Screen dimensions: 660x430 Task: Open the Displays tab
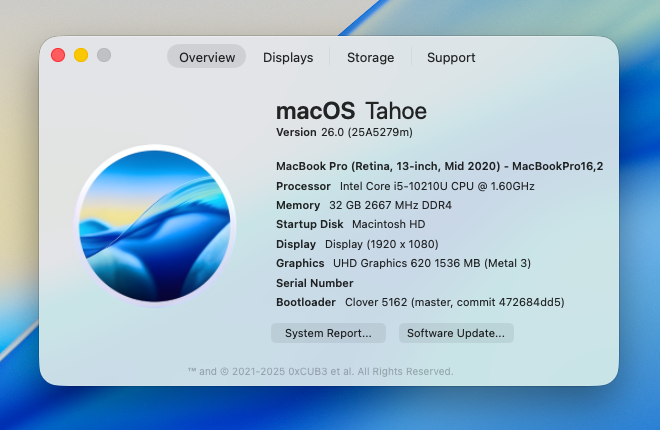pos(288,57)
